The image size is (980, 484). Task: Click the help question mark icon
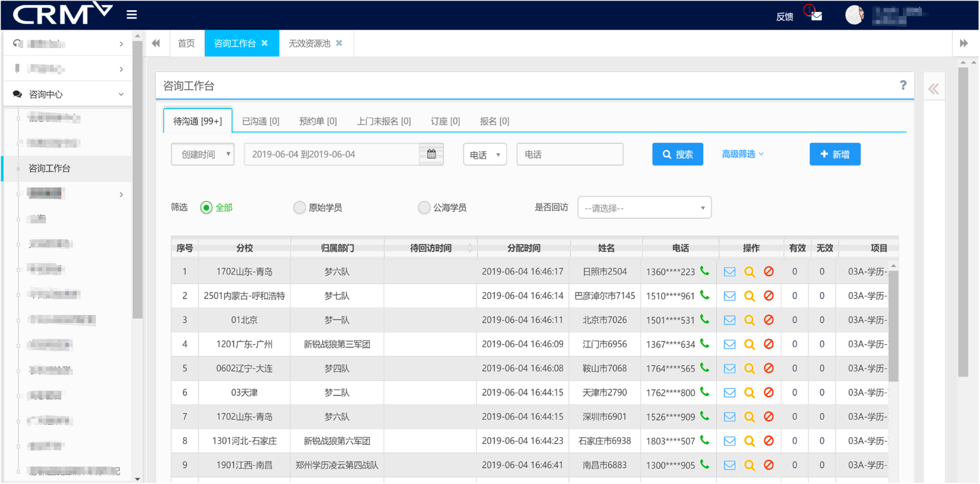point(903,86)
